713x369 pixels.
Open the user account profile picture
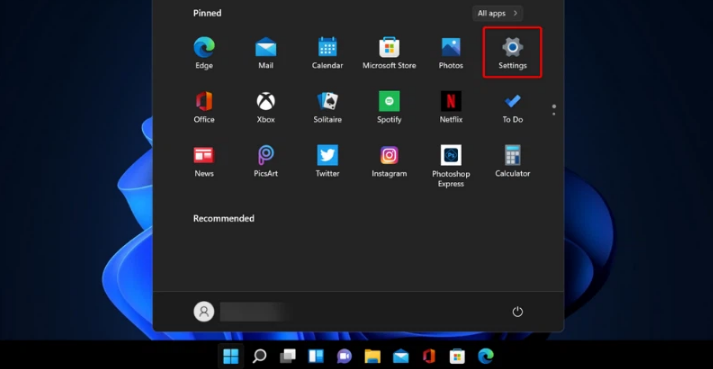click(x=204, y=312)
